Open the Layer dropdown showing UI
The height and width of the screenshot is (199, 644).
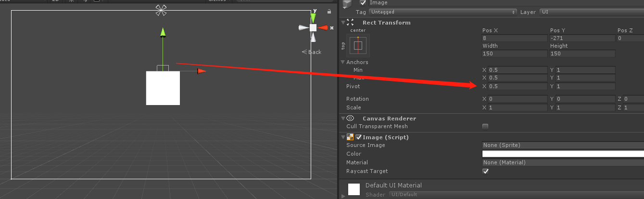click(x=592, y=12)
